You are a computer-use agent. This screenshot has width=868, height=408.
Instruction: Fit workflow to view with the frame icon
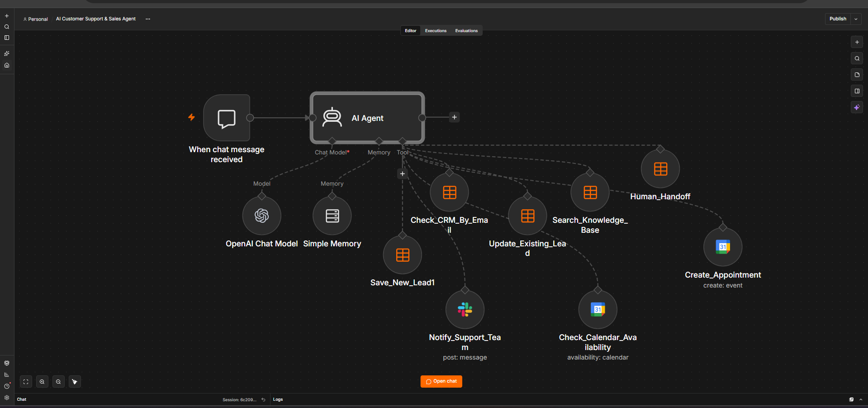26,382
